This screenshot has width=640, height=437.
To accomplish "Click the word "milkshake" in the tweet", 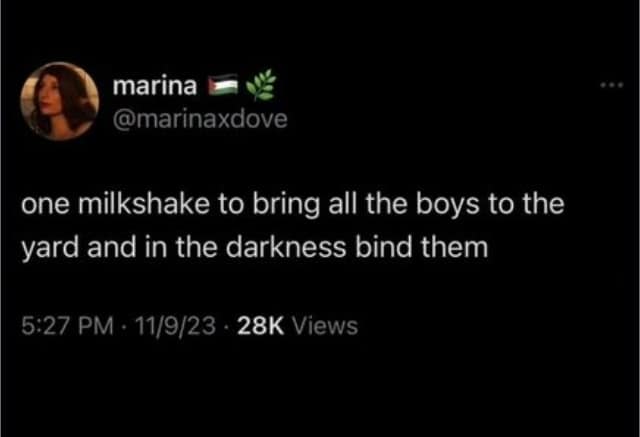I will coord(142,204).
